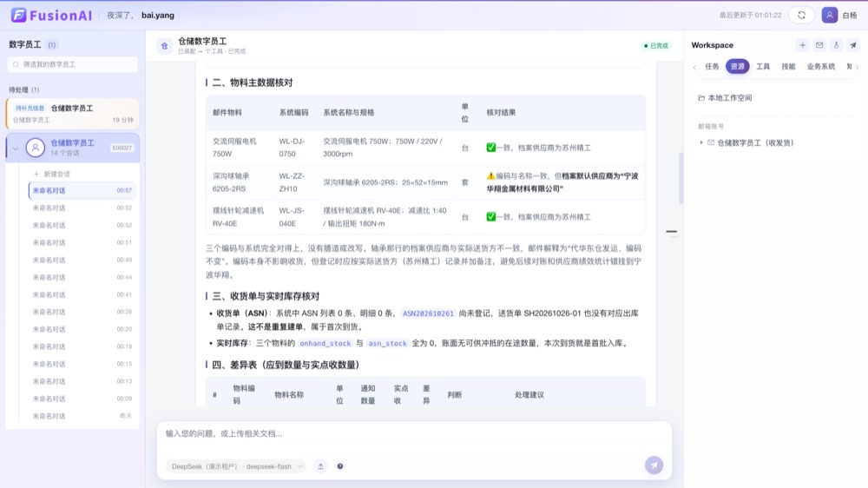Focus the 输入您的问题 message box

414,433
